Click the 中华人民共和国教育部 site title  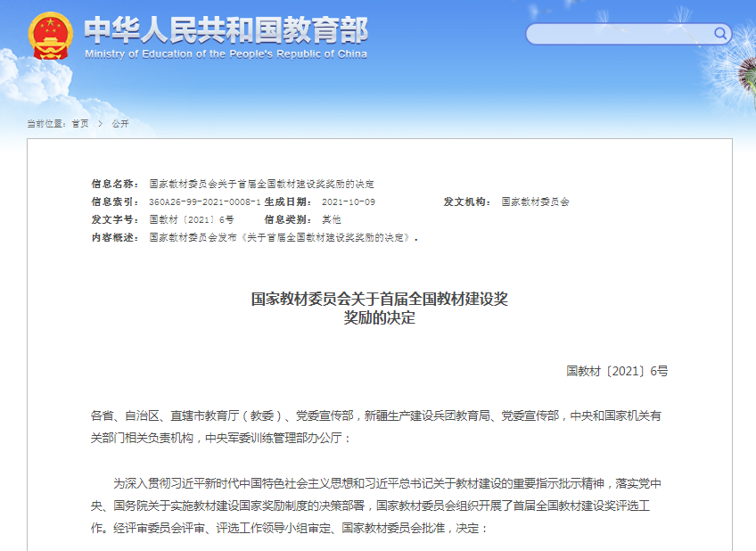226,30
